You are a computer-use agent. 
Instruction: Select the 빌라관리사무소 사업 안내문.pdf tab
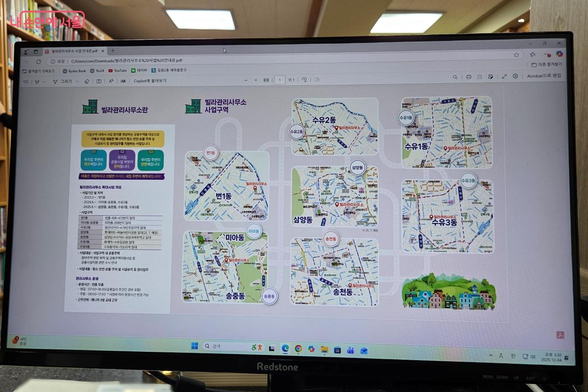(73, 51)
